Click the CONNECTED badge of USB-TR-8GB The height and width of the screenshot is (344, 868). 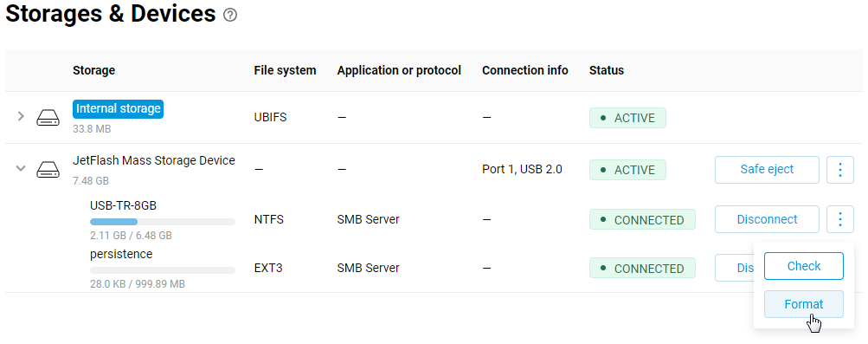pyautogui.click(x=642, y=220)
